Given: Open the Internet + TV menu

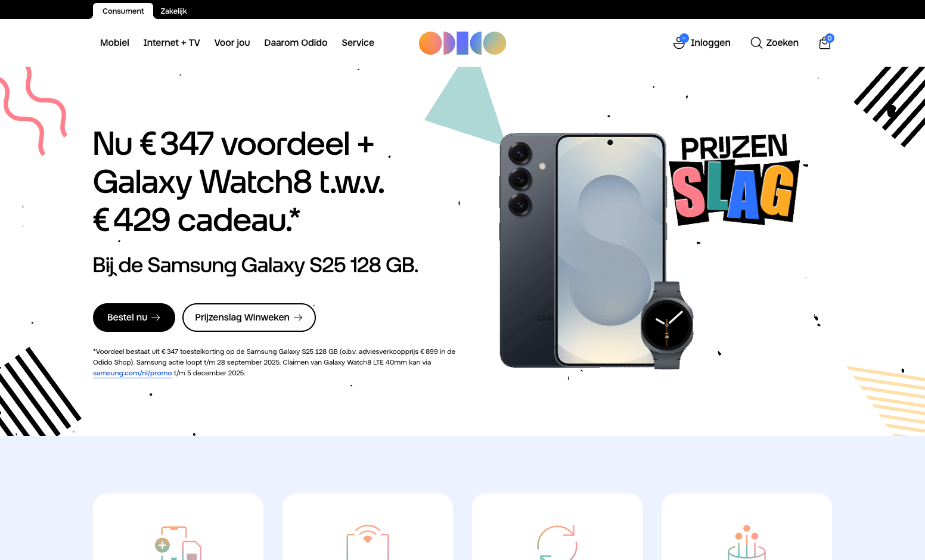Looking at the screenshot, I should coord(172,43).
